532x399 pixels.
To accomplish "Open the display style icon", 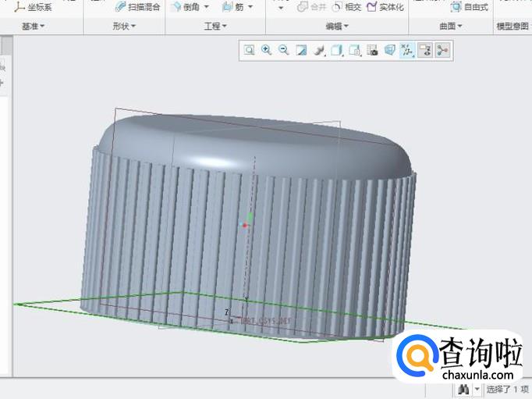I will (x=319, y=50).
